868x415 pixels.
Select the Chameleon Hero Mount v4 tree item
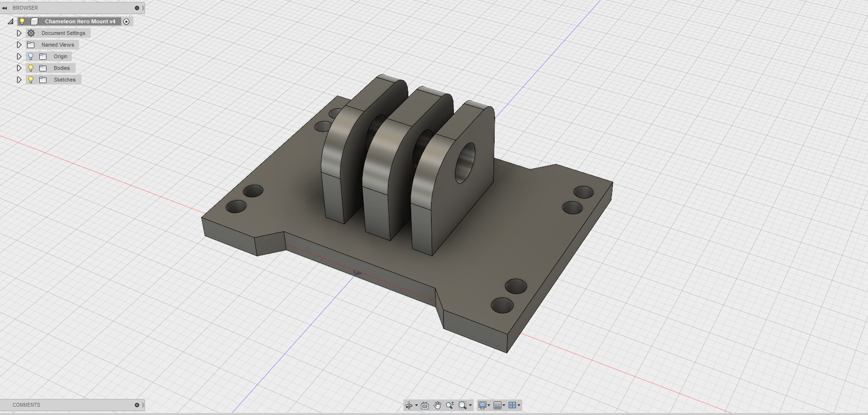(80, 21)
